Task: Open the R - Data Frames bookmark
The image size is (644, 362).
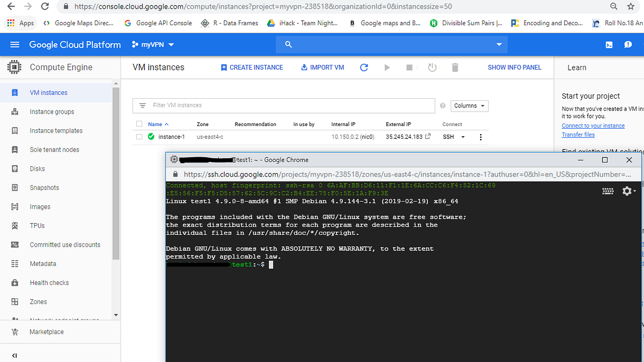Action: (230, 23)
